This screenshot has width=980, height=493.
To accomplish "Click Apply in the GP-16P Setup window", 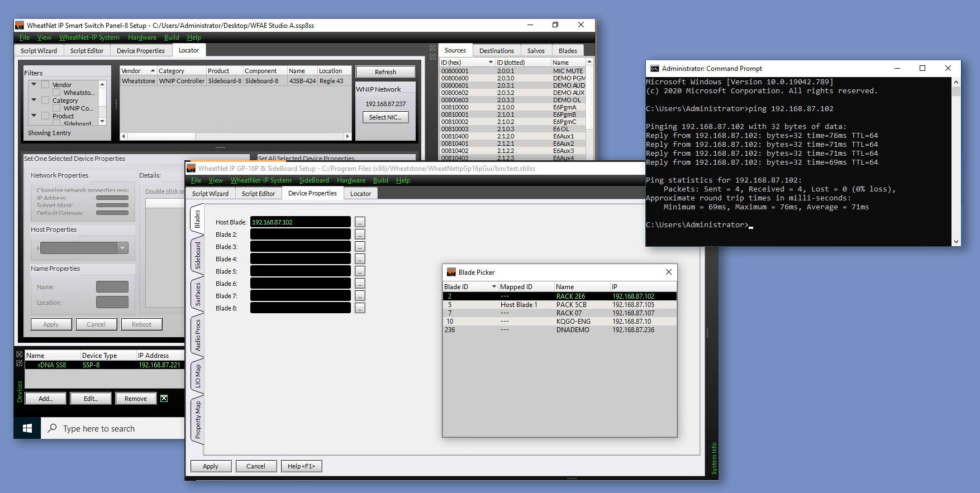I will (x=211, y=466).
